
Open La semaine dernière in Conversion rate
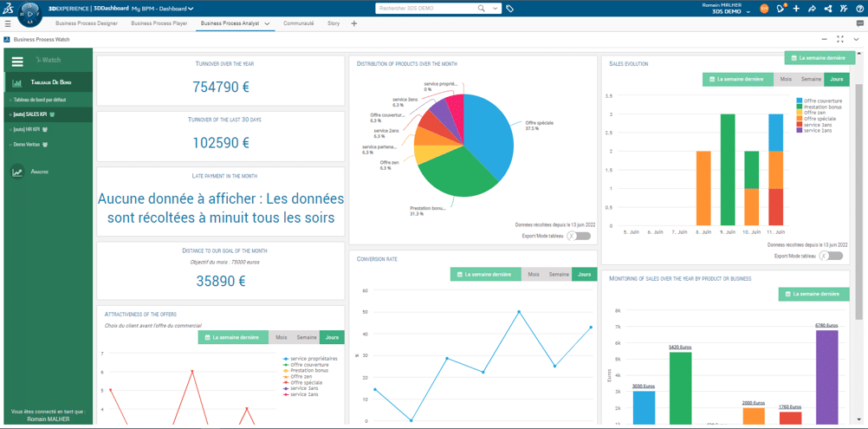click(485, 274)
